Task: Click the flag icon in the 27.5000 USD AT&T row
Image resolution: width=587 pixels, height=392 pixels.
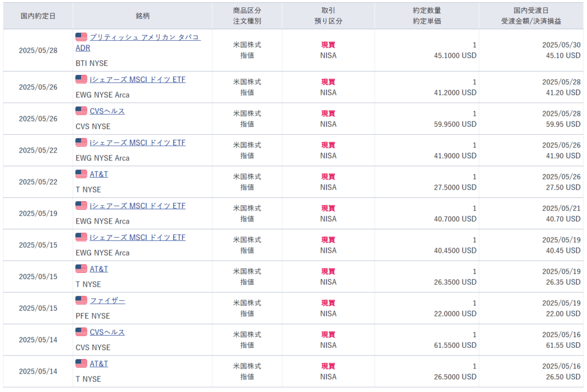Action: click(81, 174)
